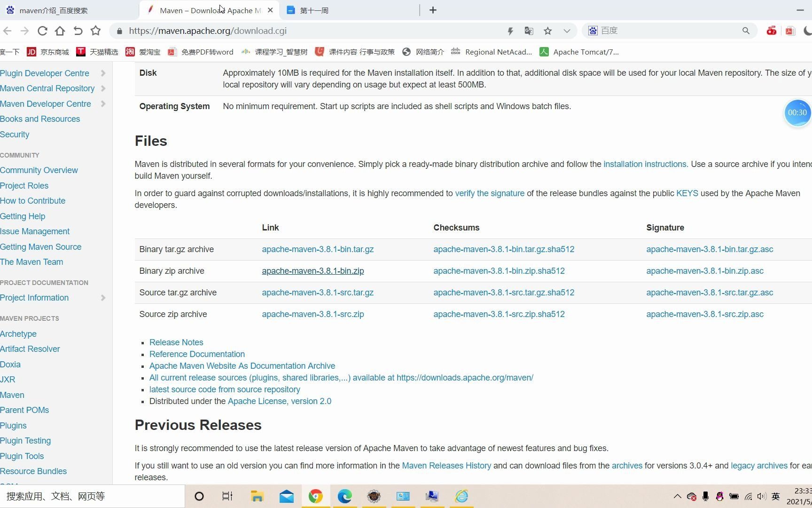Click the Windows taskbar search box
The width and height of the screenshot is (812, 508).
tap(93, 496)
